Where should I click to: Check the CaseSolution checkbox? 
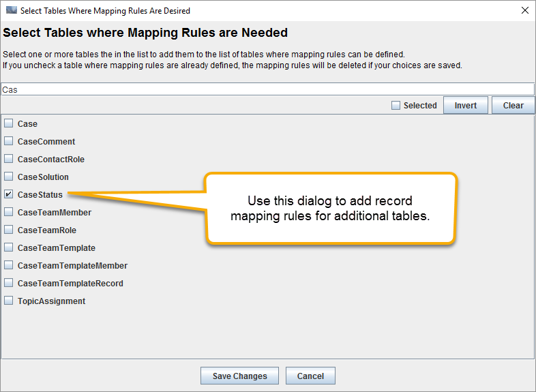coord(9,177)
